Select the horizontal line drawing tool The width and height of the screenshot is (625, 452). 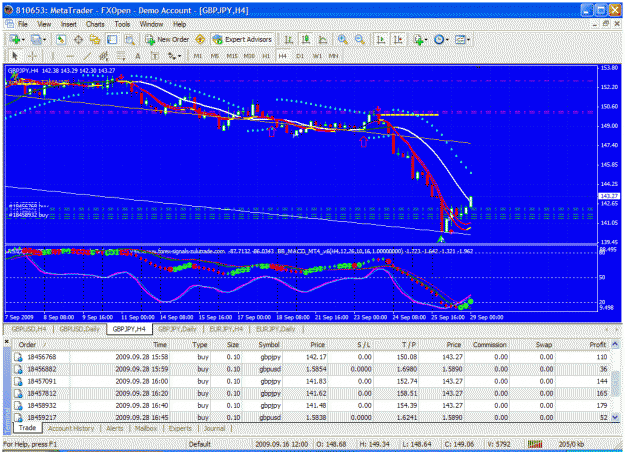coord(70,56)
